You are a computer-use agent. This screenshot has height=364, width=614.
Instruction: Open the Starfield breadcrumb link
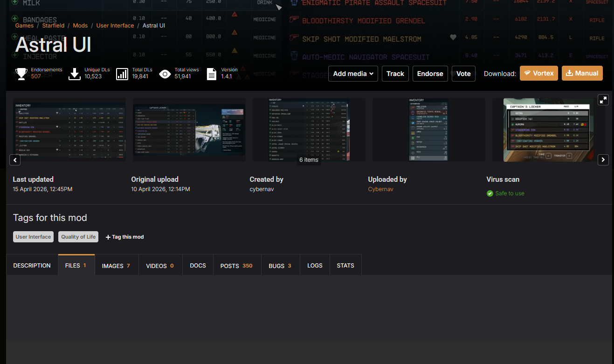point(53,26)
